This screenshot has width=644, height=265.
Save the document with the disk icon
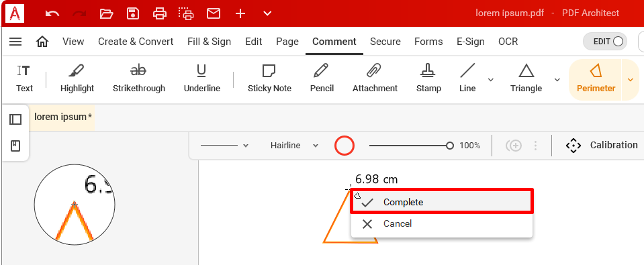133,13
